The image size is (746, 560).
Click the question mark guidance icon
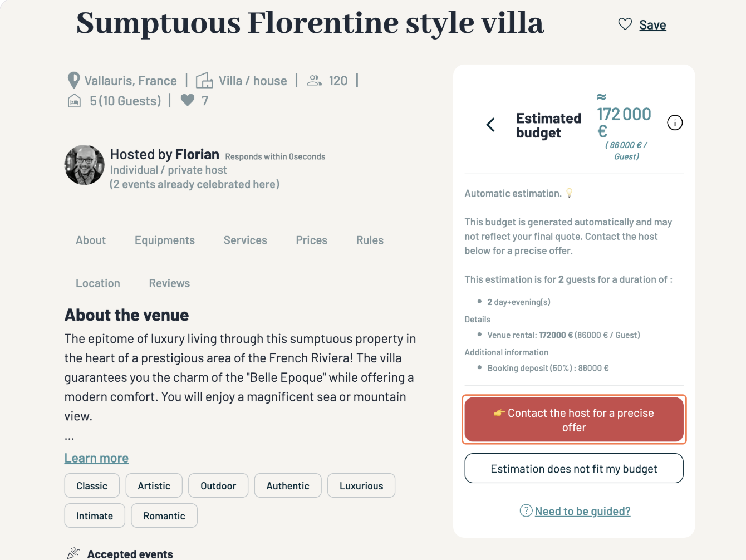(x=526, y=510)
